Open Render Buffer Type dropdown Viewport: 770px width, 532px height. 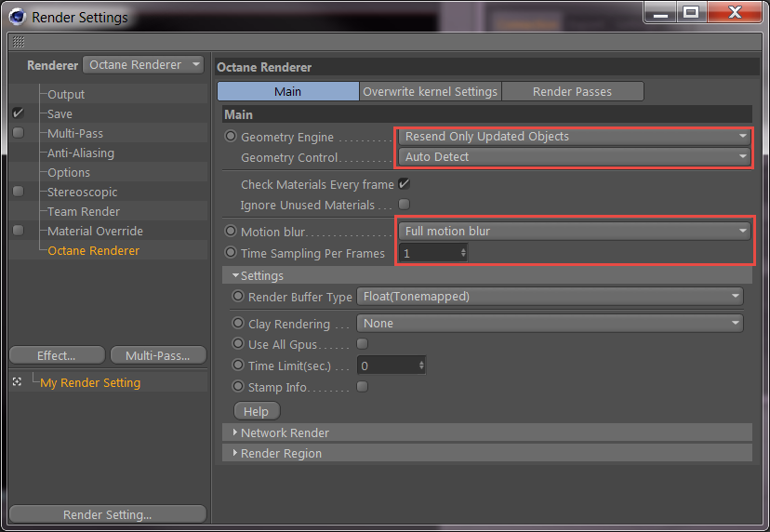[550, 296]
